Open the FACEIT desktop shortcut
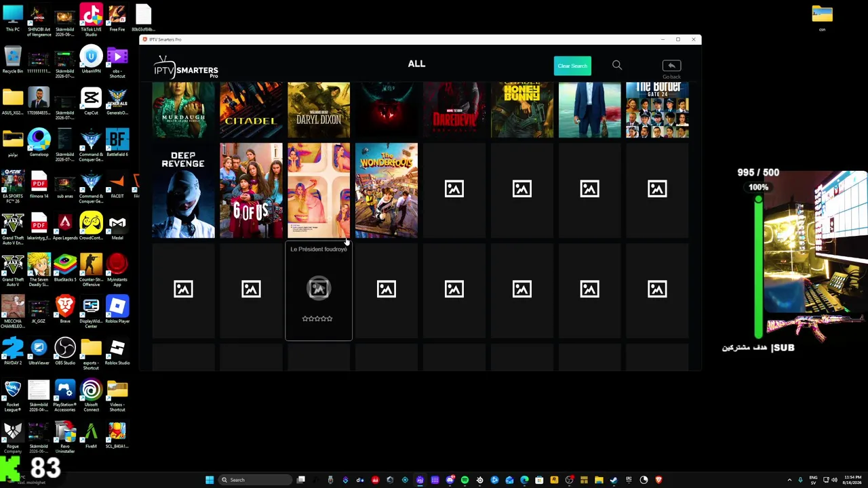This screenshot has width=868, height=488. coord(117,185)
